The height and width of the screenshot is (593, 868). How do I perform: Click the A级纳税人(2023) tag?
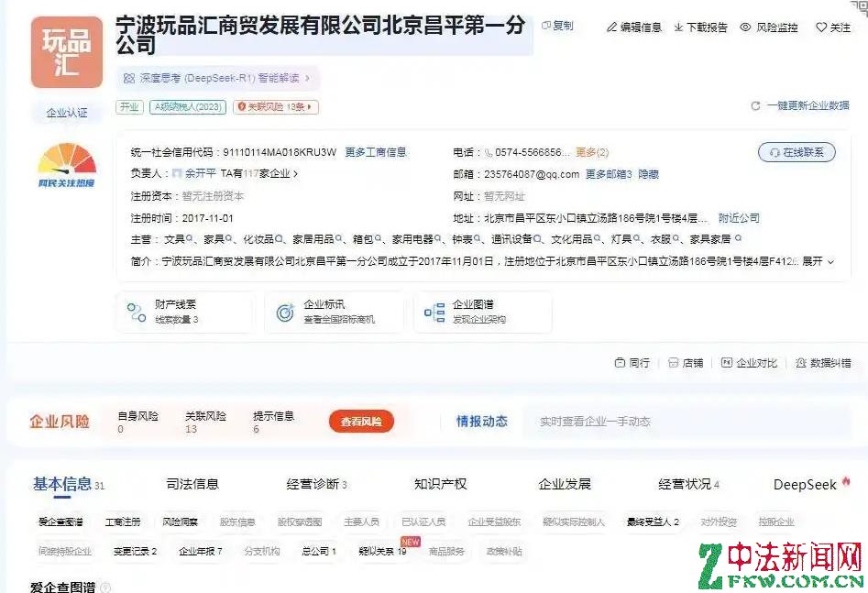(188, 107)
